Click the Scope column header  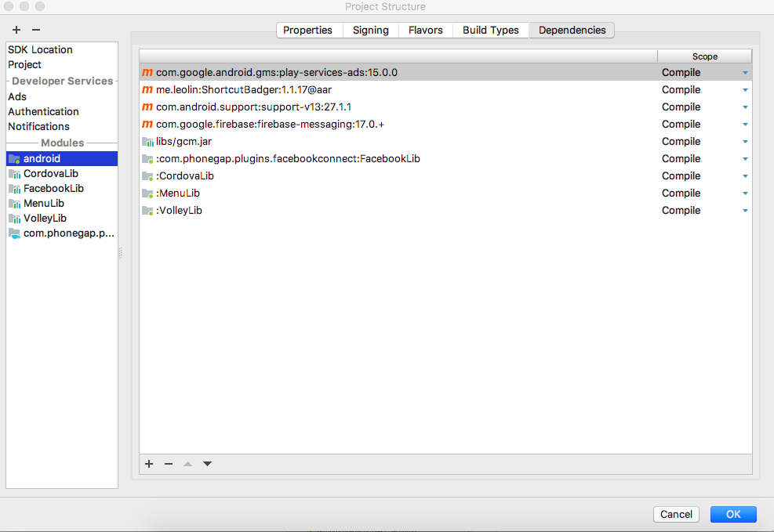point(704,56)
